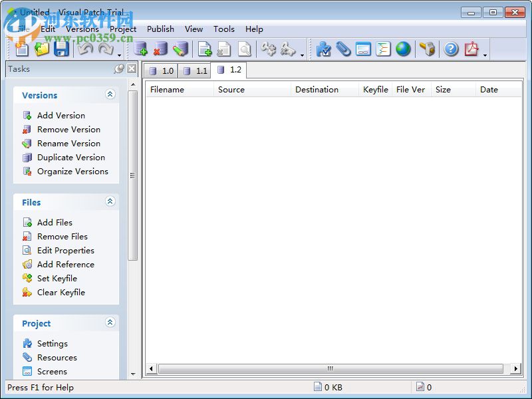The width and height of the screenshot is (532, 399).
Task: Switch to the 1.0 version tab
Action: click(162, 71)
